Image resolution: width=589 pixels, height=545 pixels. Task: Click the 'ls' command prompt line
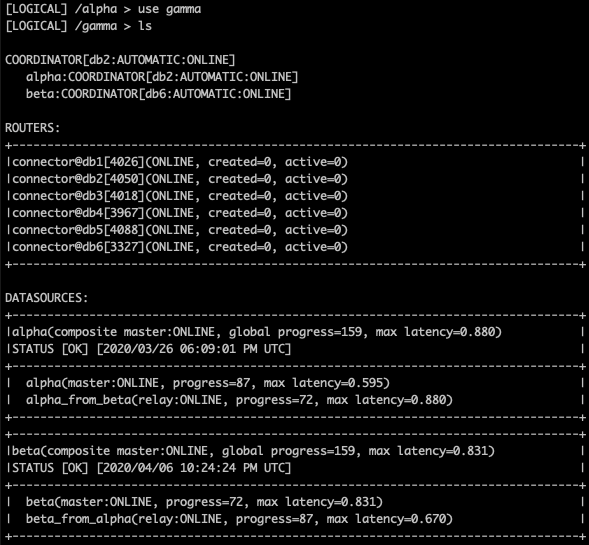[79, 26]
